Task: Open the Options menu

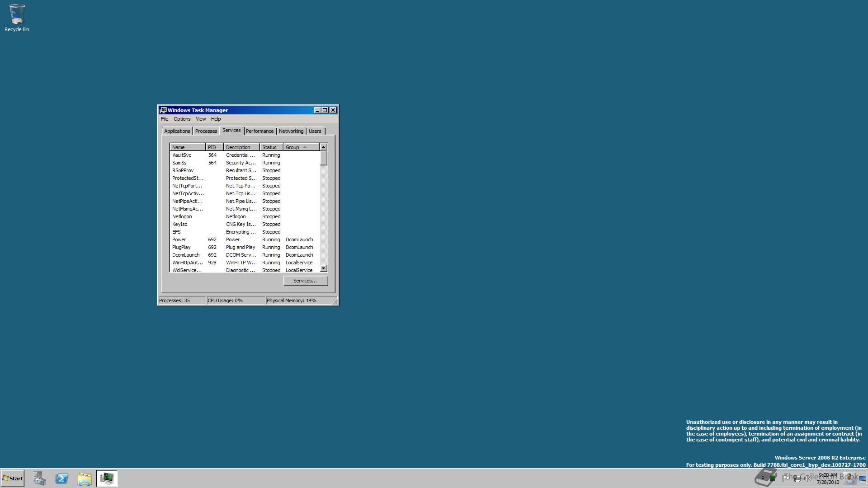Action: 182,119
